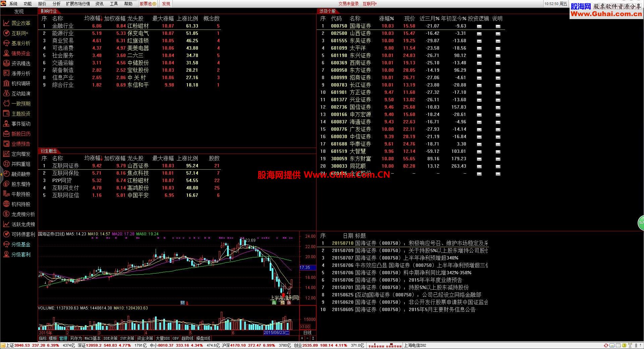Open 说明 envelope for 同花顺 row
The image size is (644, 349).
click(498, 166)
